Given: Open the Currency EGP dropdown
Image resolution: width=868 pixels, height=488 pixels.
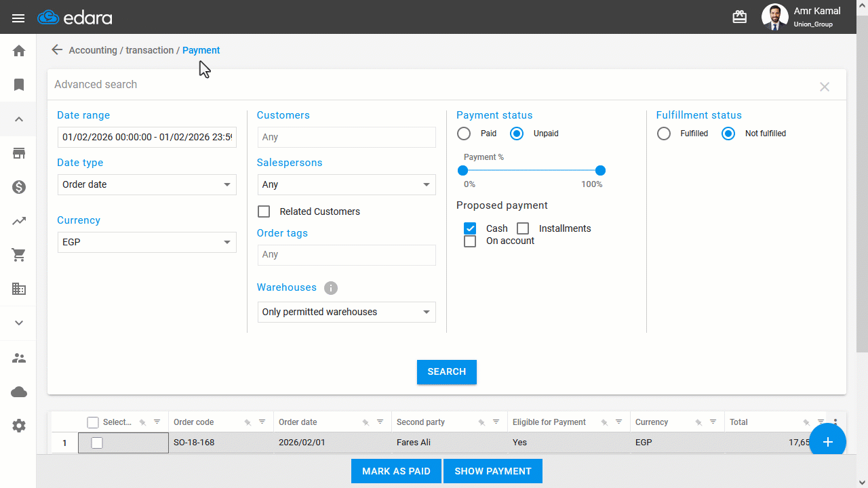Looking at the screenshot, I should click(146, 242).
